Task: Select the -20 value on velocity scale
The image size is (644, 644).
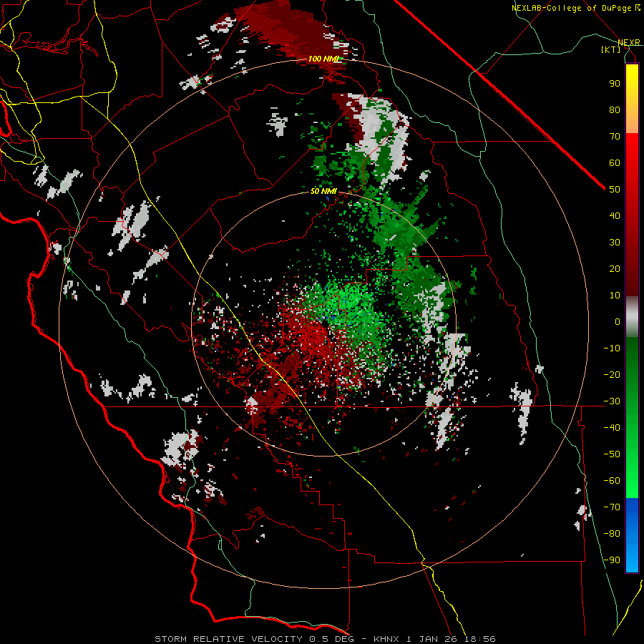Action: [x=612, y=374]
